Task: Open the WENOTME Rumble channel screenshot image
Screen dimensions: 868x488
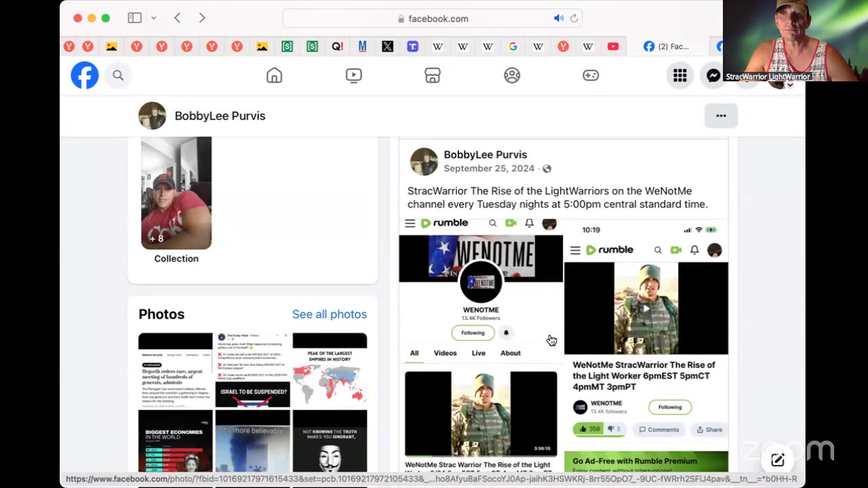Action: [481, 345]
